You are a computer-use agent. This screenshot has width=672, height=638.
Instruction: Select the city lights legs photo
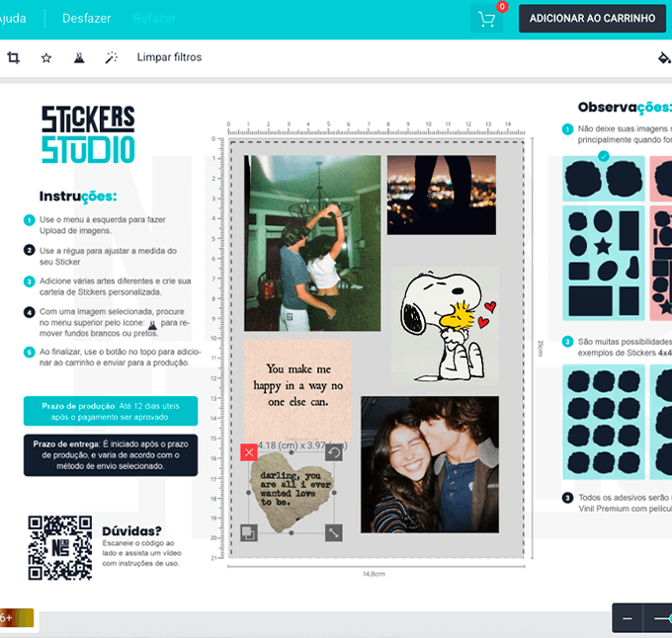point(442,195)
